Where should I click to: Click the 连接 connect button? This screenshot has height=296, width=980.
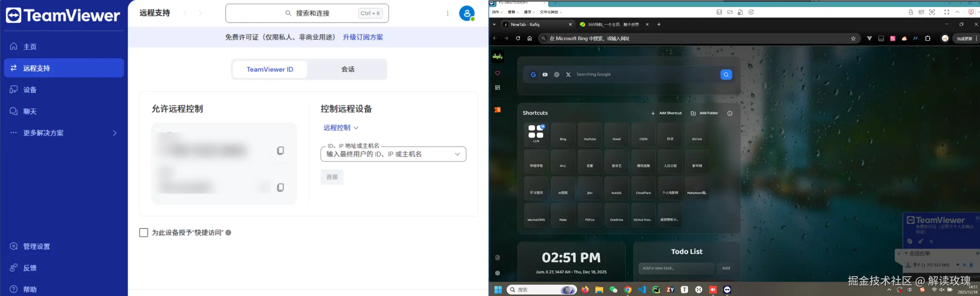tap(332, 177)
